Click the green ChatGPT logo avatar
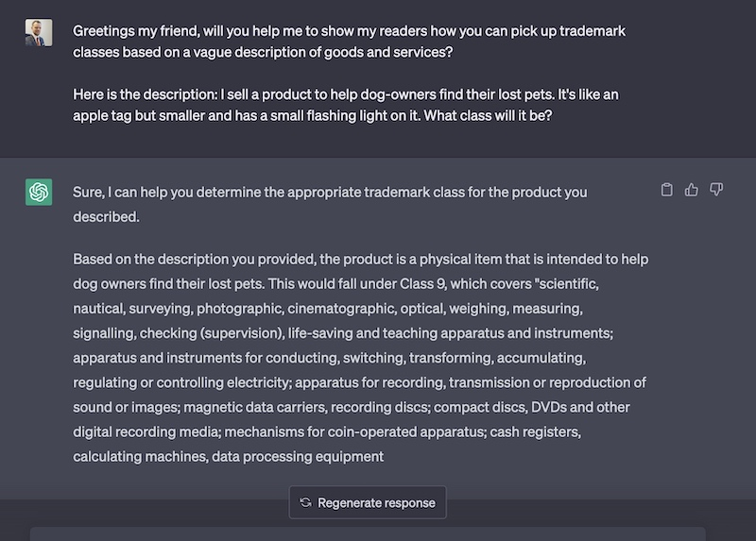 (x=39, y=193)
